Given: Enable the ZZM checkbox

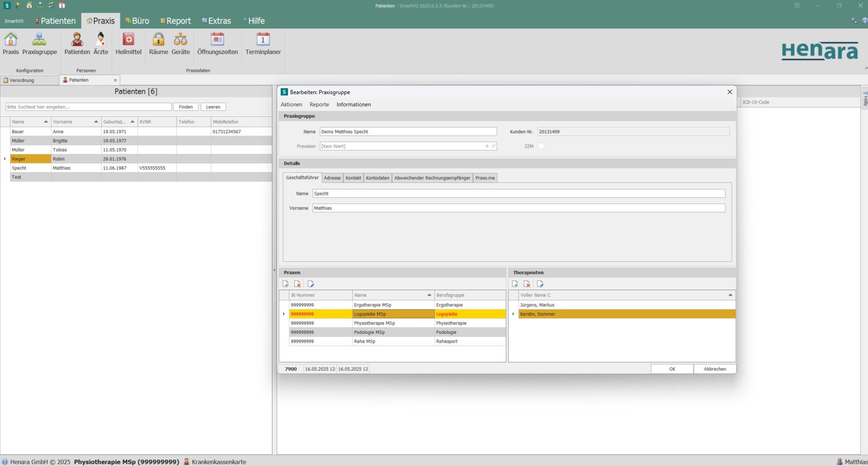Looking at the screenshot, I should (x=541, y=146).
